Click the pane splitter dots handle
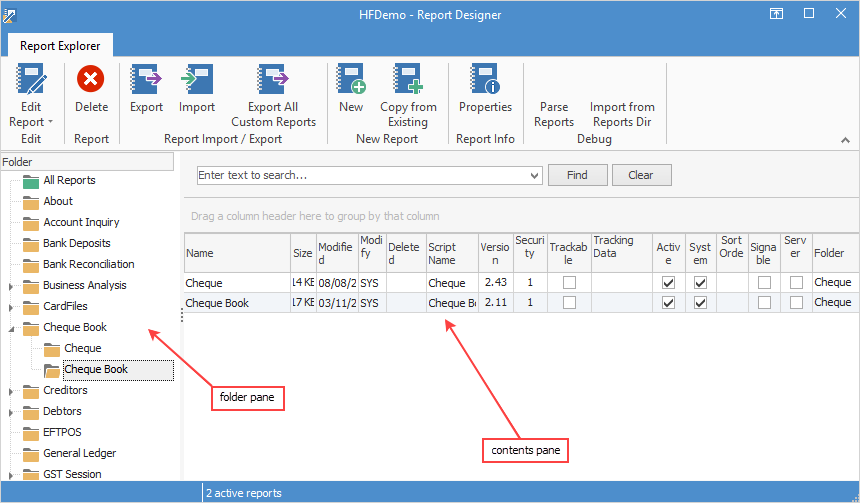The image size is (860, 503). tap(182, 315)
